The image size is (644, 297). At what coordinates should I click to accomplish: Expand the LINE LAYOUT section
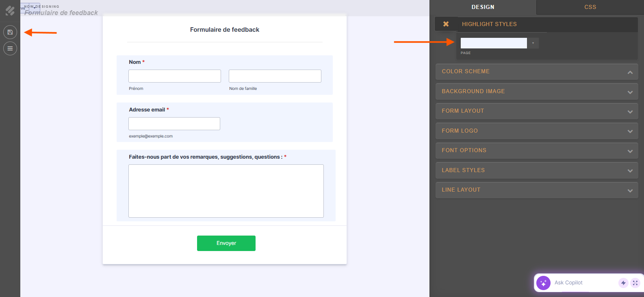click(x=537, y=190)
